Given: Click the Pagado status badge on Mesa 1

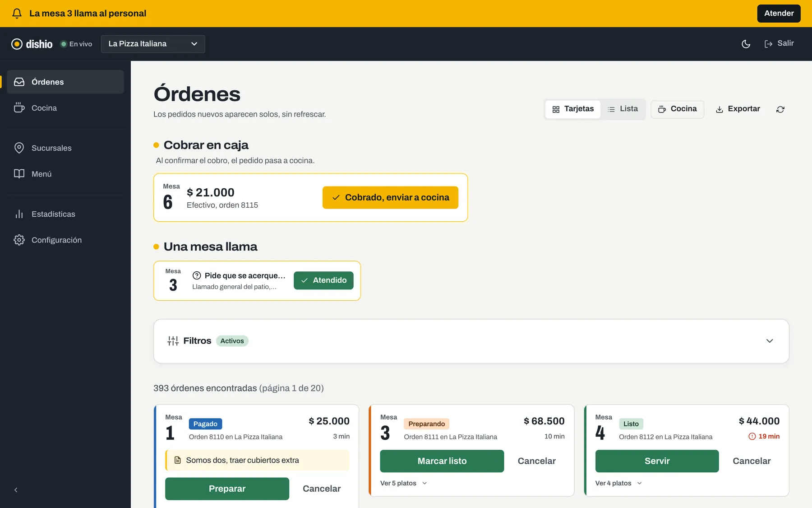Looking at the screenshot, I should click(205, 424).
